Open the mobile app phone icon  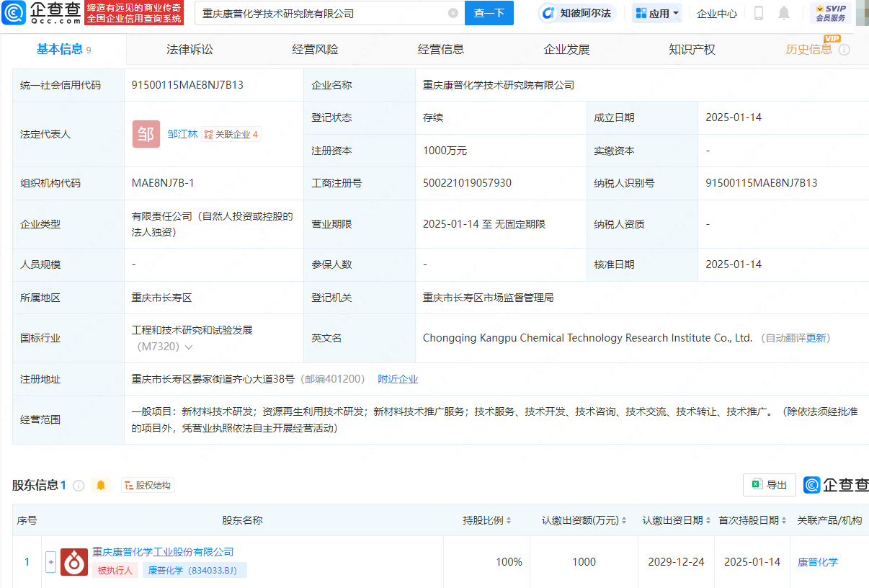click(x=758, y=13)
